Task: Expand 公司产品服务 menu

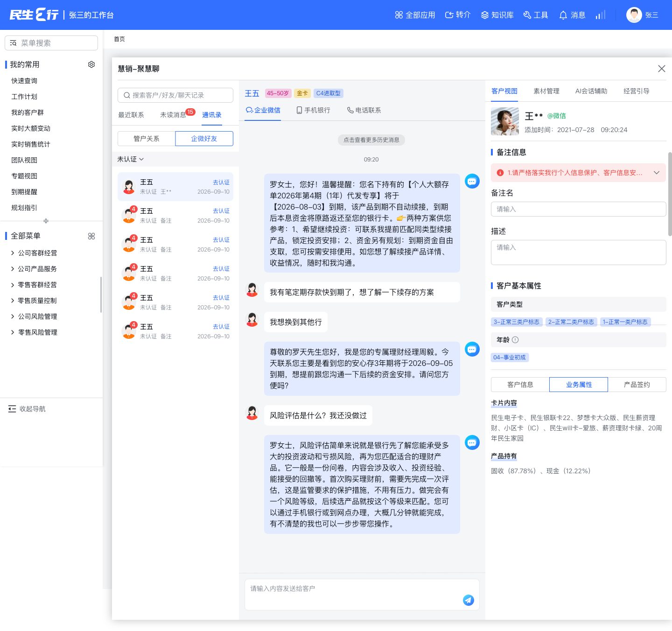Action: pyautogui.click(x=34, y=269)
